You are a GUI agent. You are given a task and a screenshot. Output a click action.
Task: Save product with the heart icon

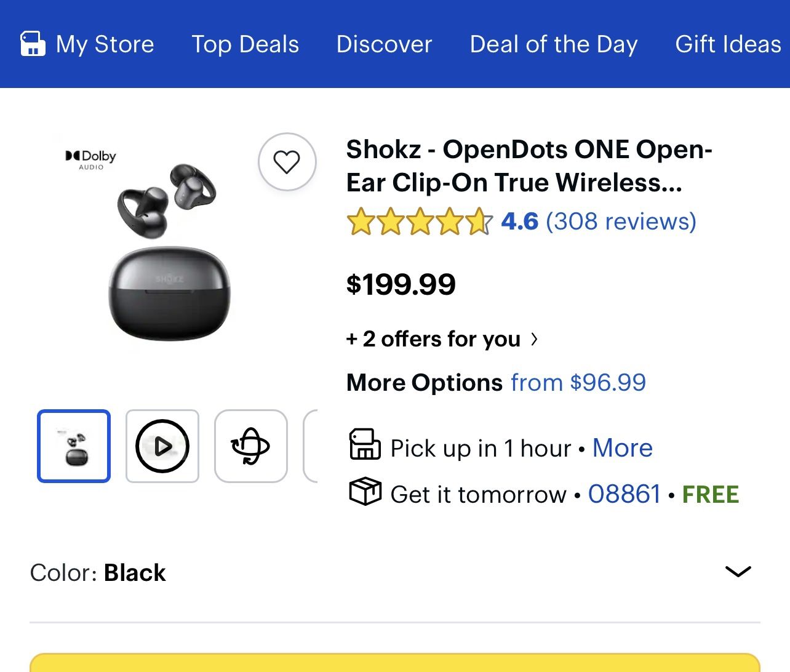(x=287, y=162)
